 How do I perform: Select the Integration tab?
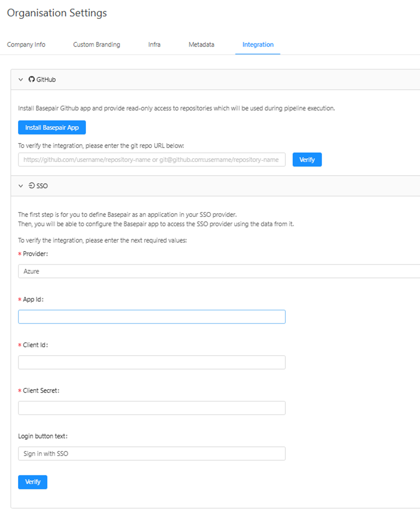click(258, 44)
